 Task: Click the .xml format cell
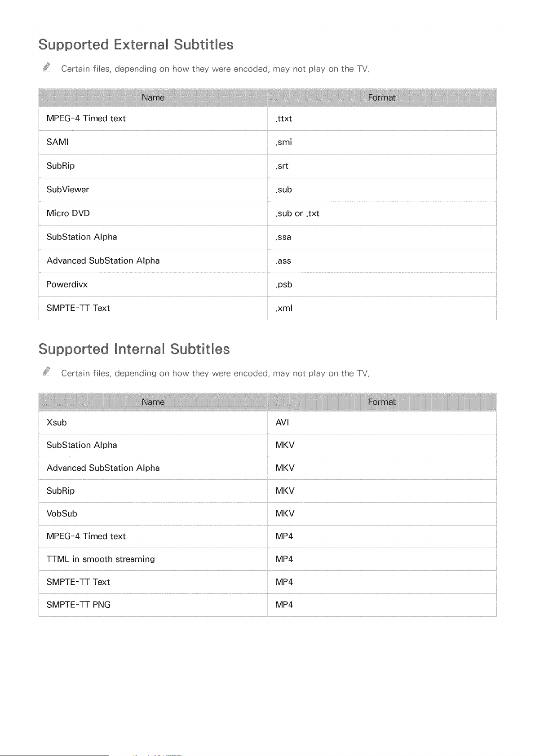[382, 308]
